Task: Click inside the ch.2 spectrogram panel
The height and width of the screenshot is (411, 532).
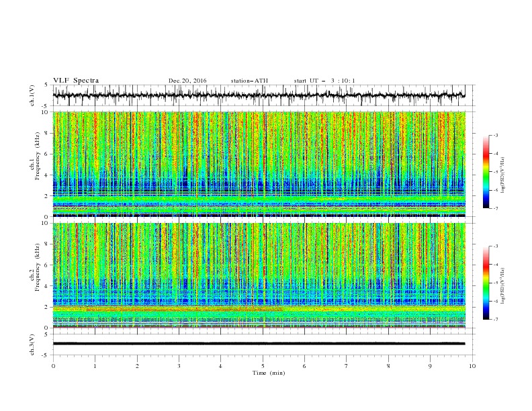Action: (x=259, y=275)
